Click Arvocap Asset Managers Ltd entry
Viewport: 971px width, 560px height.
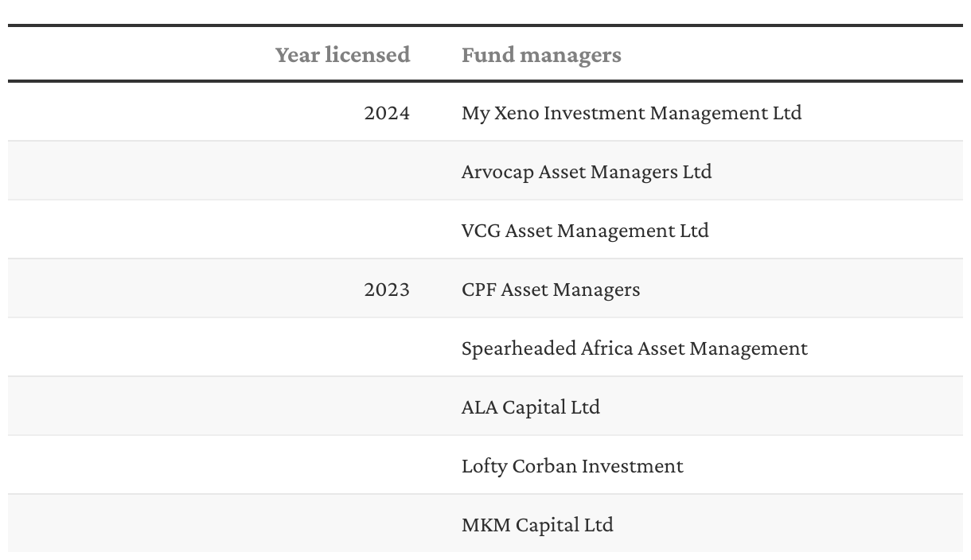click(x=587, y=172)
